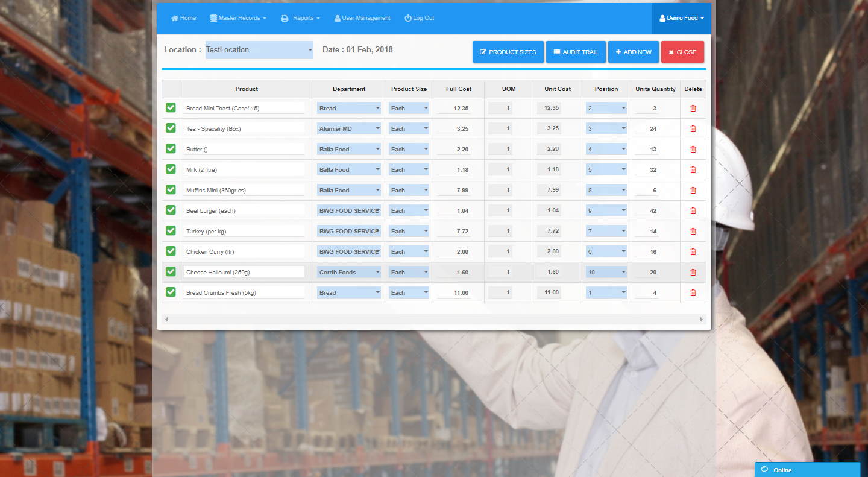Uncheck the Turkey (per kg) checkbox
This screenshot has width=868, height=477.
coord(171,230)
